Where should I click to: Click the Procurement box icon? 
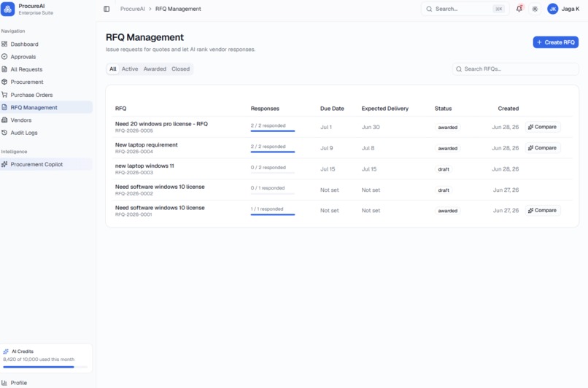point(4,82)
